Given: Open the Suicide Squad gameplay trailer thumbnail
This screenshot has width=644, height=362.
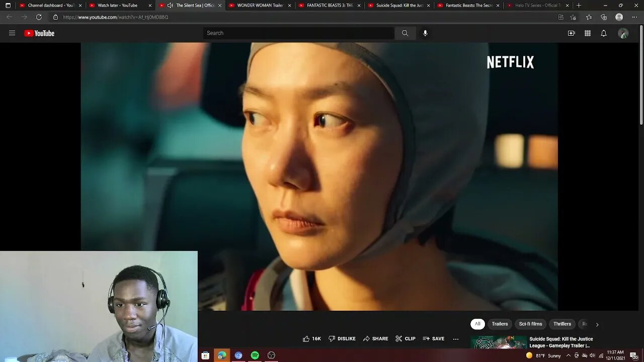Looking at the screenshot, I should pos(499,342).
